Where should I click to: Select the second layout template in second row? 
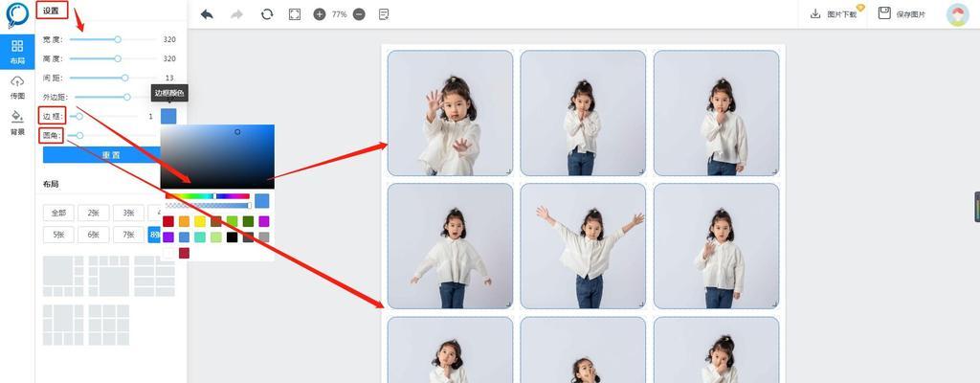[x=109, y=325]
